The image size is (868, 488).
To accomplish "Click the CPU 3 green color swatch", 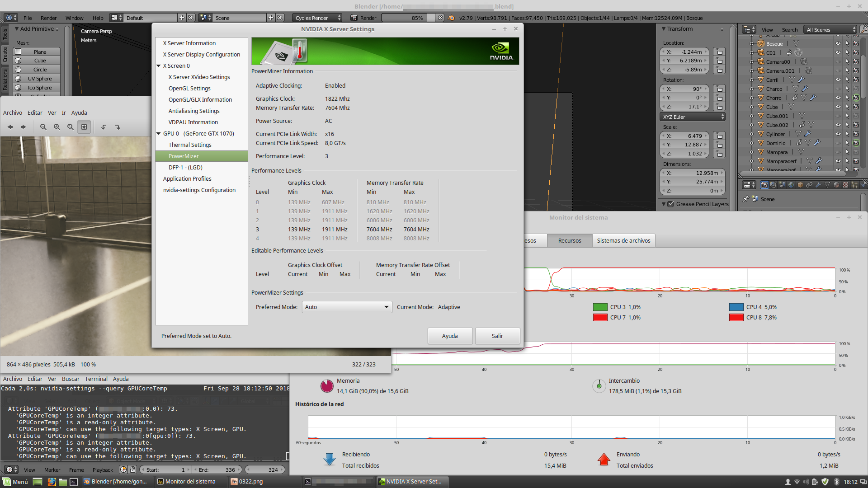I will click(x=600, y=307).
